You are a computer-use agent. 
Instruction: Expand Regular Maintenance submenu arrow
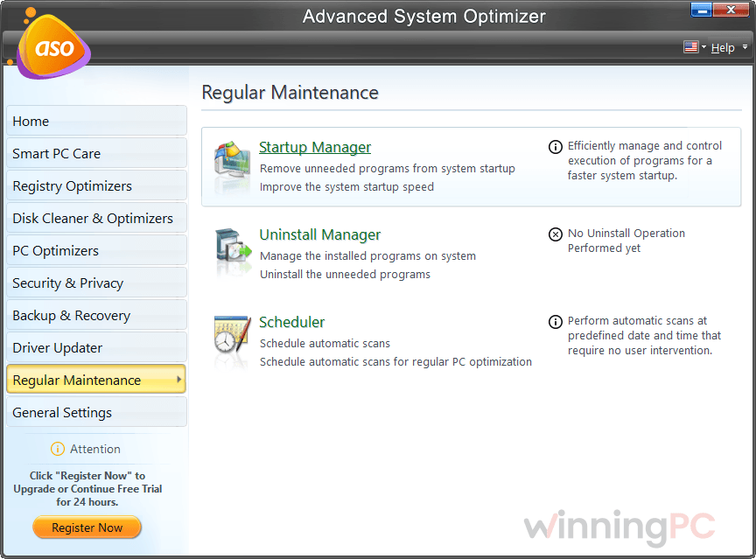point(178,380)
